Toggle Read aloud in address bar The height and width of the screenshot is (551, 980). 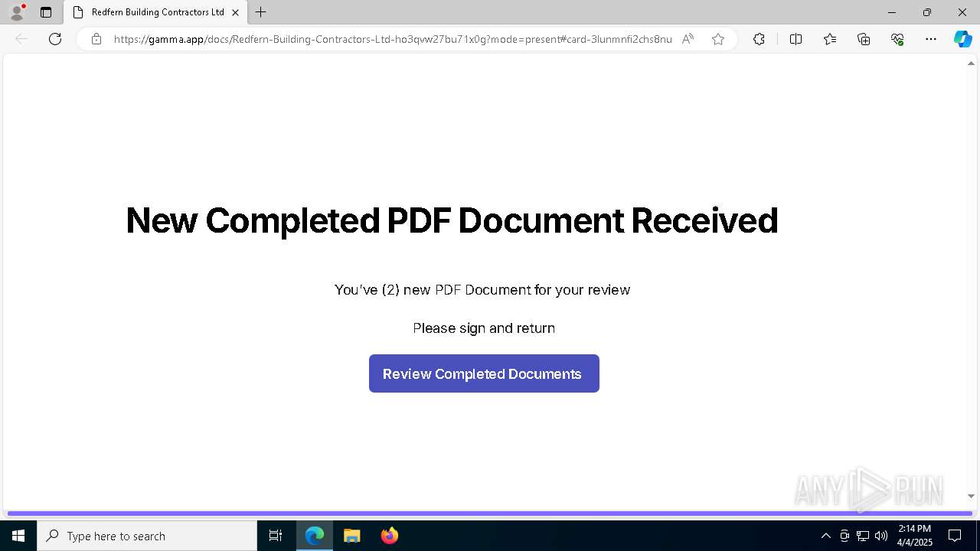pyautogui.click(x=688, y=39)
